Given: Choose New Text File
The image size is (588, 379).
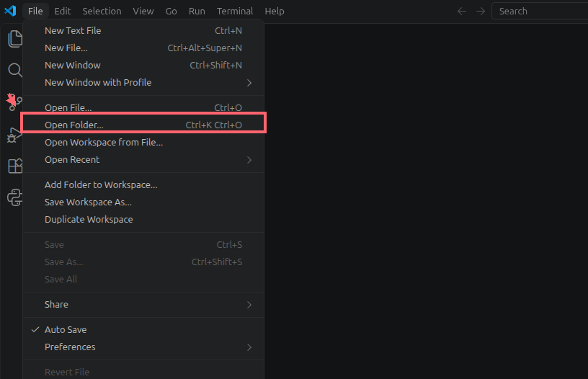Looking at the screenshot, I should (x=143, y=31).
